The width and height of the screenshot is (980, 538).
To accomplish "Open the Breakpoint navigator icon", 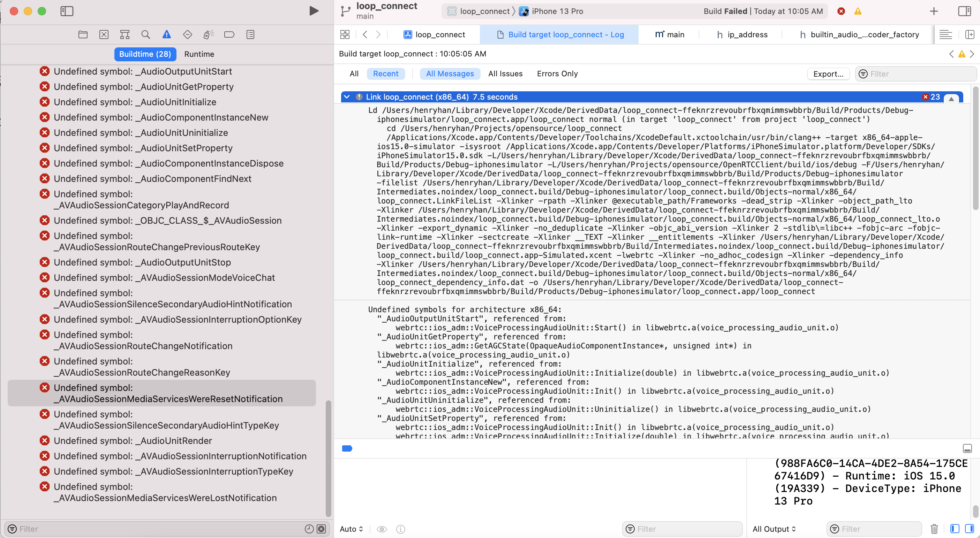I will 229,34.
